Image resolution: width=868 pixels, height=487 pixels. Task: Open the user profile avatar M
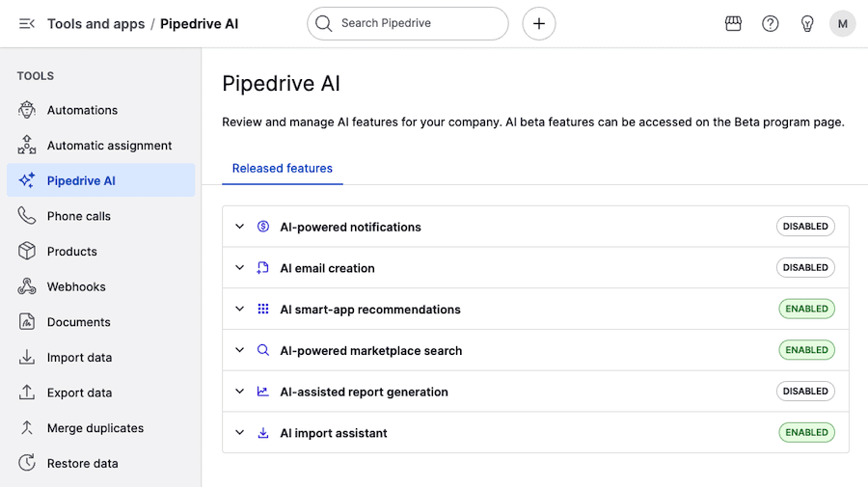842,24
